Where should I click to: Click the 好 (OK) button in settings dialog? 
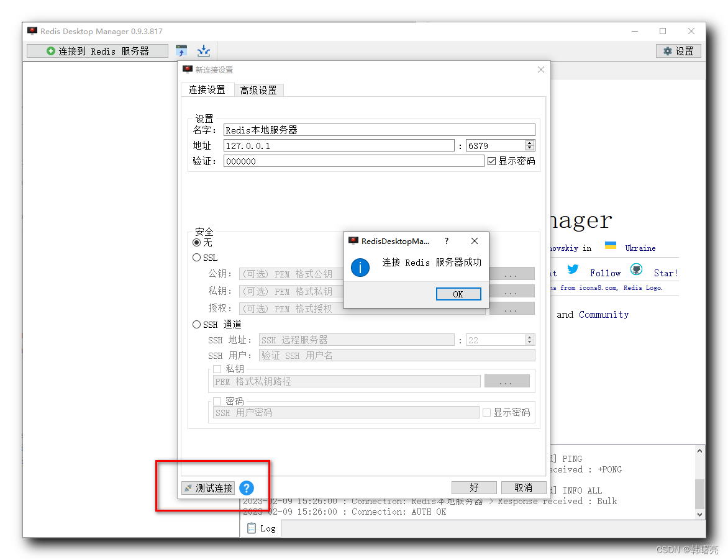(x=474, y=487)
